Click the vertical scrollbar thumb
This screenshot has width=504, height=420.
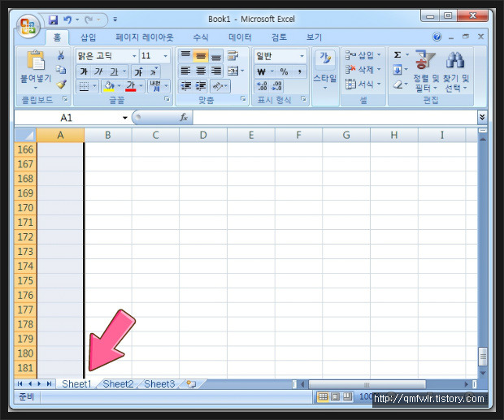click(x=483, y=357)
